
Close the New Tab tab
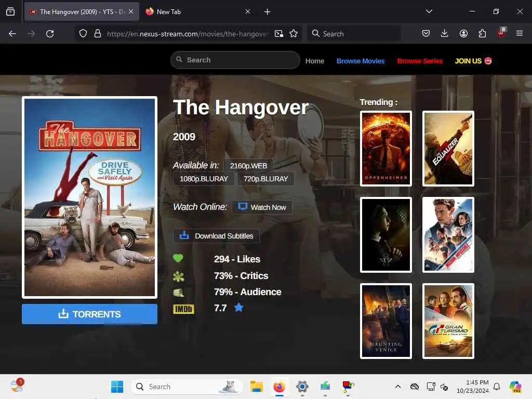tap(248, 11)
